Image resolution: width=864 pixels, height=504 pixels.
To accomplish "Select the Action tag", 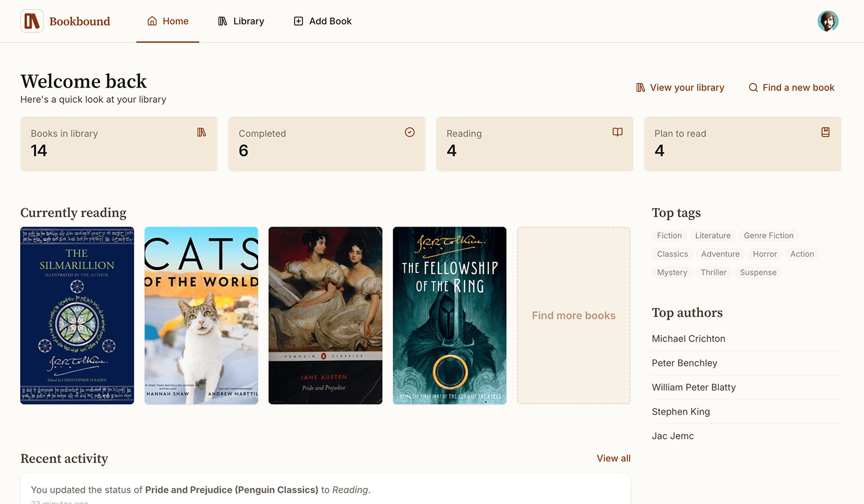I will (802, 254).
